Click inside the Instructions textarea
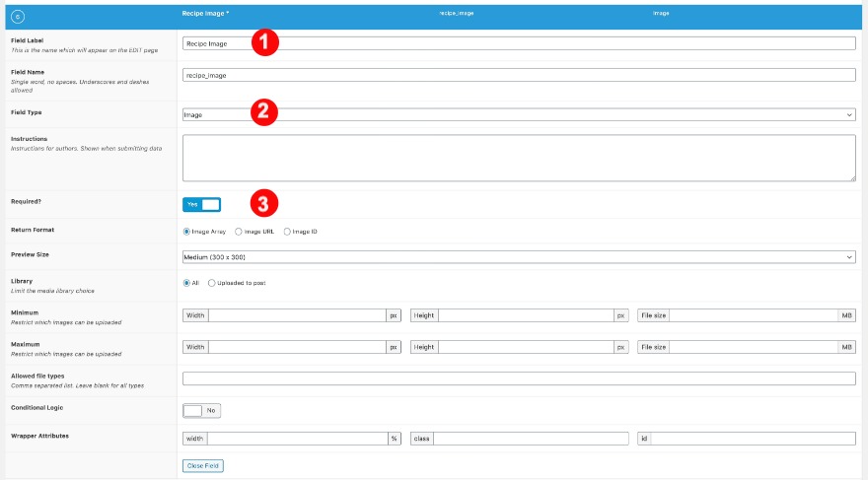868x480 pixels. (x=519, y=158)
